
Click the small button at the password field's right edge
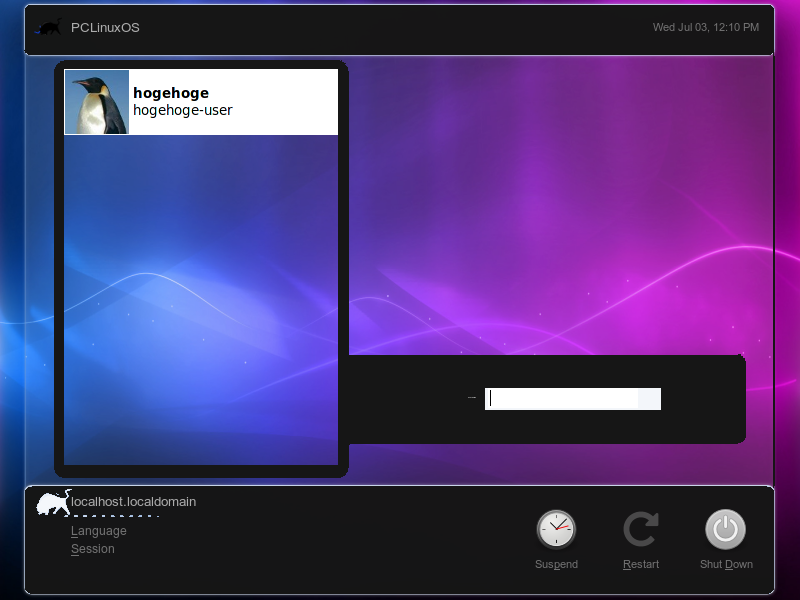click(649, 398)
